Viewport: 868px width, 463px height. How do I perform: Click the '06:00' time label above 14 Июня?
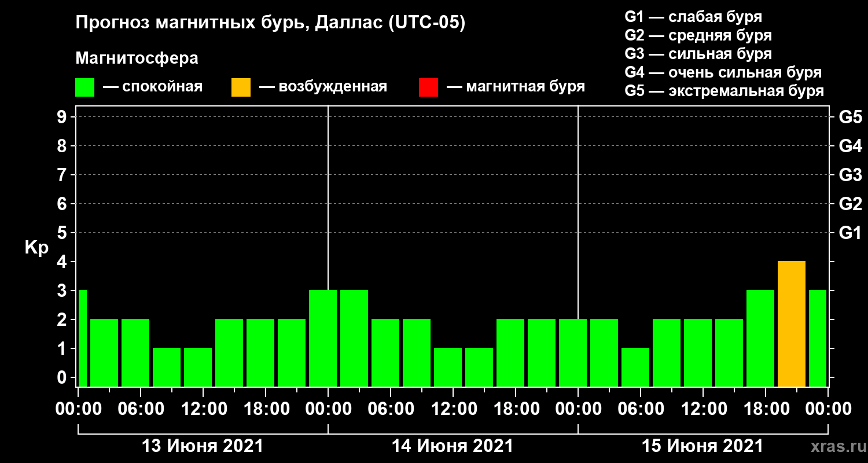coord(390,409)
